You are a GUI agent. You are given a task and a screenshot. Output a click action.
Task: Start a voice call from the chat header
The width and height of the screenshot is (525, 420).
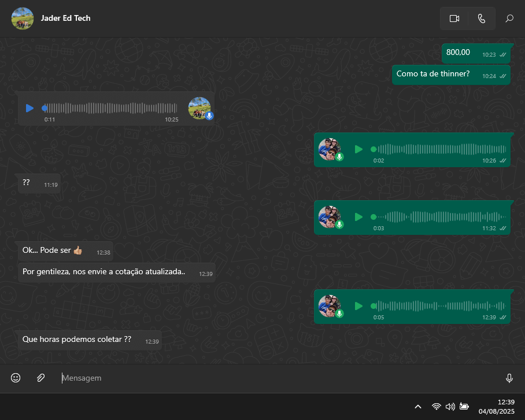tap(482, 19)
